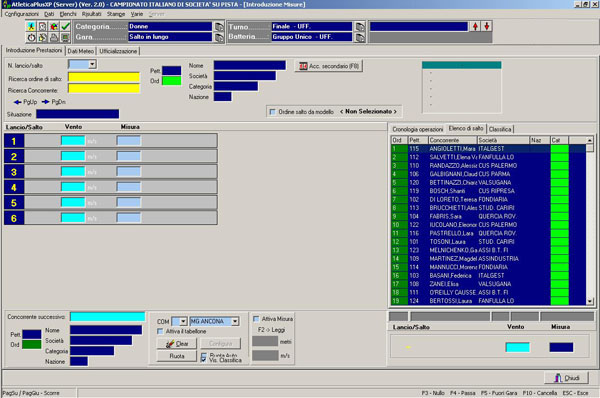Open the Varie menu
Screen dimensions: 600x398
click(x=137, y=14)
